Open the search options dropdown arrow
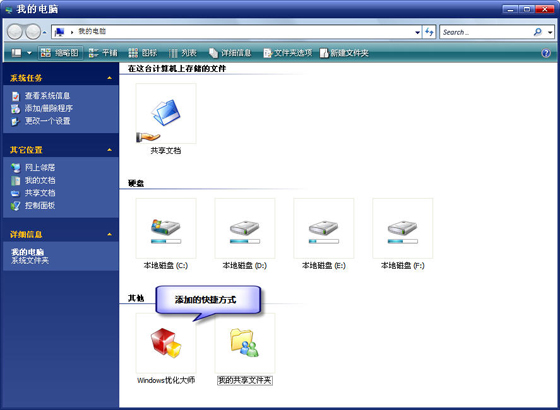 point(550,32)
